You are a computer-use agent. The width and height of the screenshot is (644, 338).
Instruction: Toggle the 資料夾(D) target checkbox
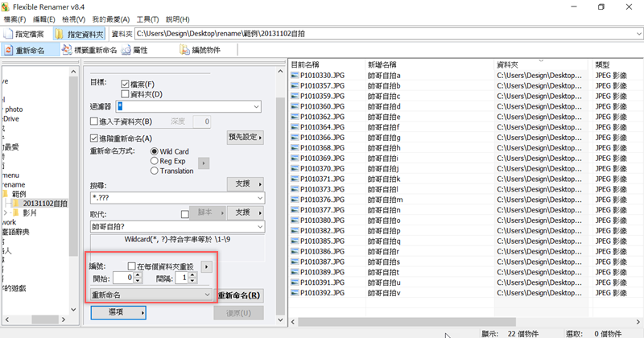tap(125, 94)
